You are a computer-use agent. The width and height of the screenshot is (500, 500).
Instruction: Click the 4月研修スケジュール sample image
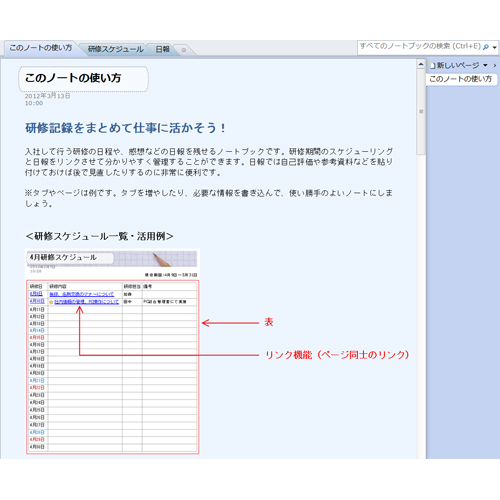tap(112, 351)
